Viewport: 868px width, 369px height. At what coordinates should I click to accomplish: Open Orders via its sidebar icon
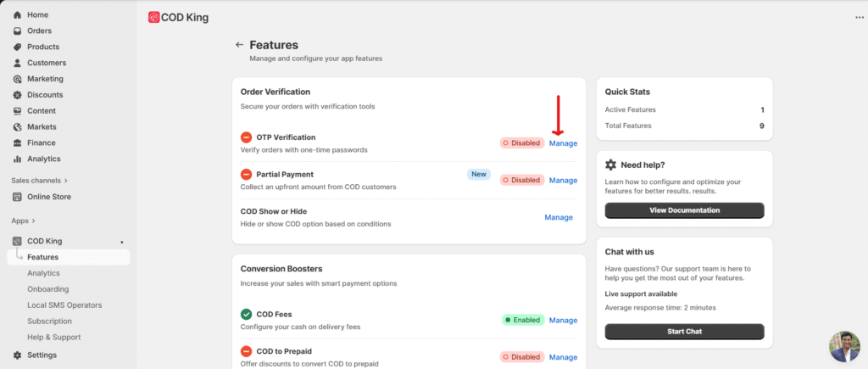(18, 31)
